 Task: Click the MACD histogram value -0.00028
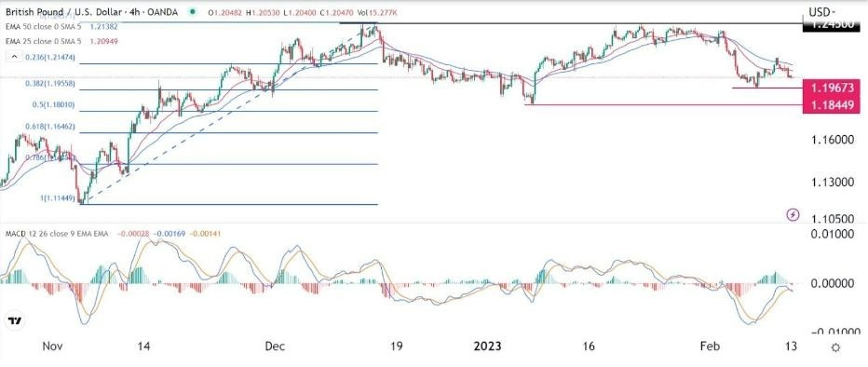point(133,234)
